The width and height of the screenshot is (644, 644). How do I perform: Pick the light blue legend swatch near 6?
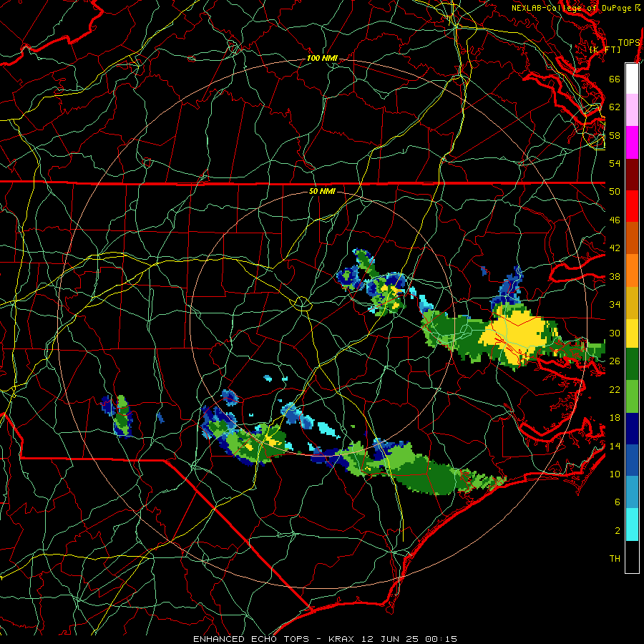[632, 492]
